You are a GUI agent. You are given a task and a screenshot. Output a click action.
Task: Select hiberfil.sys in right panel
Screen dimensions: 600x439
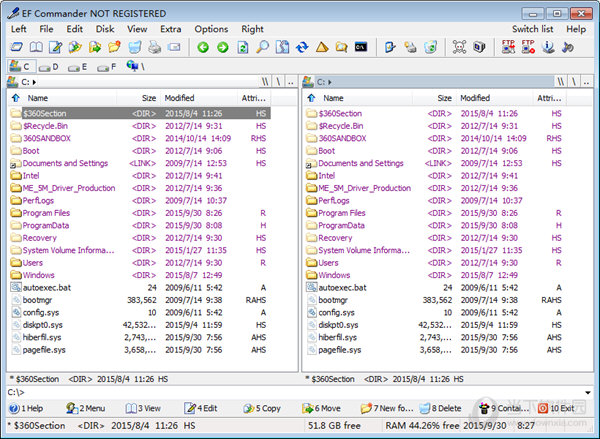[x=435, y=337]
